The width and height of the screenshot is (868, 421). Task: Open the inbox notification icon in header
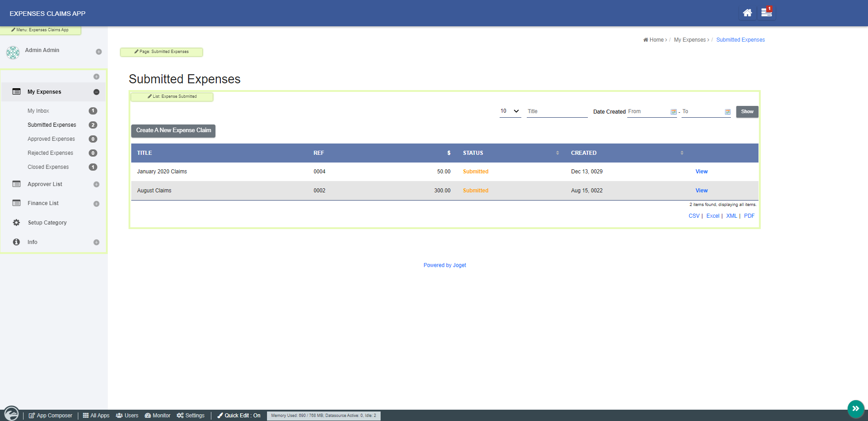click(767, 12)
